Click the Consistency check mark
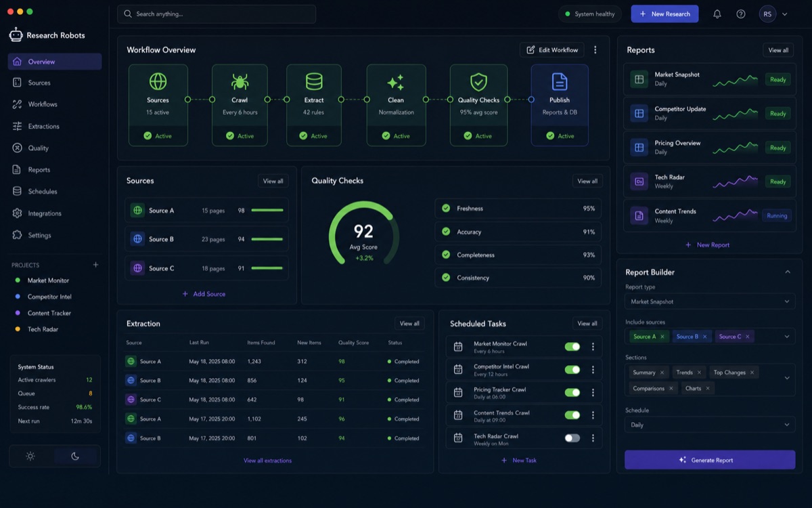 (x=446, y=278)
